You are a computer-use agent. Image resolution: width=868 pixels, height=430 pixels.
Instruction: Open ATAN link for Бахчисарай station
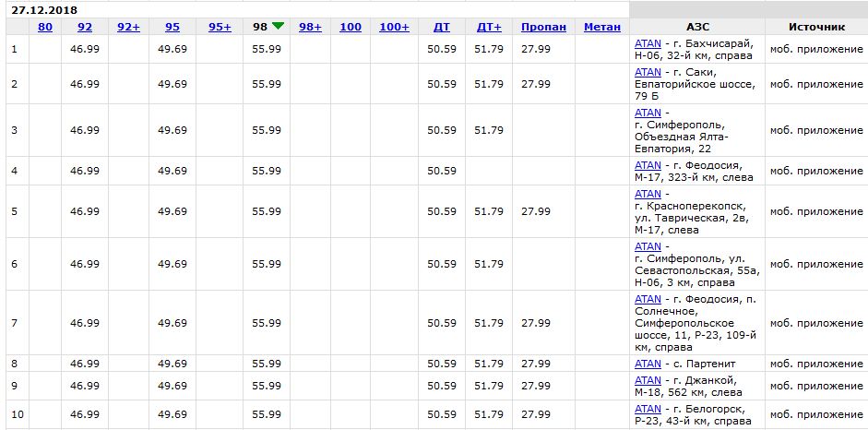click(x=648, y=43)
